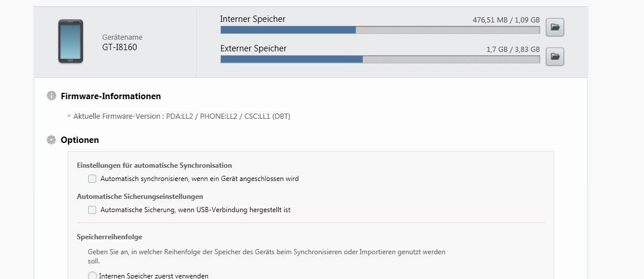Open the external storage folder icon
644x279 pixels.
[555, 56]
